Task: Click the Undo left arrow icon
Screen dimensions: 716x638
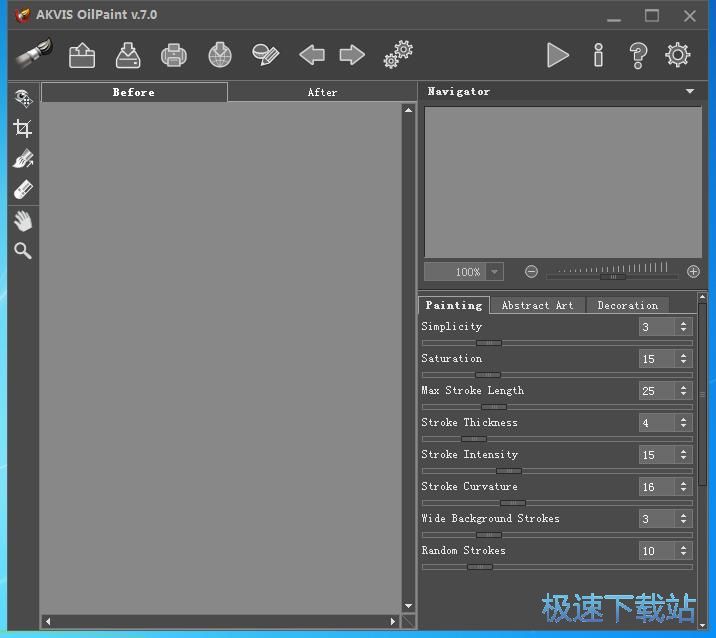Action: point(312,55)
